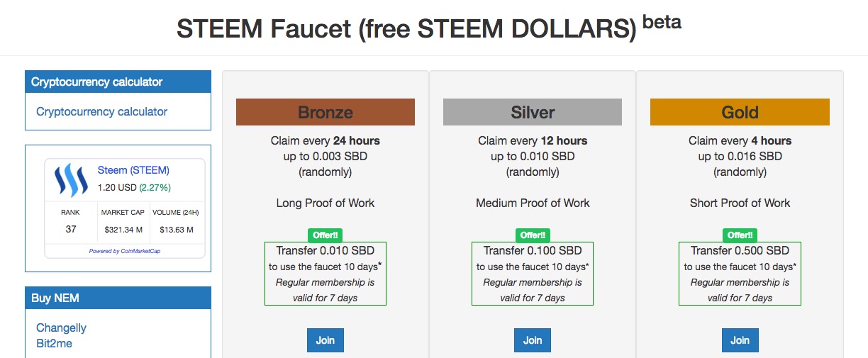The height and width of the screenshot is (358, 868).
Task: Open the Bit2me link
Action: click(x=54, y=343)
